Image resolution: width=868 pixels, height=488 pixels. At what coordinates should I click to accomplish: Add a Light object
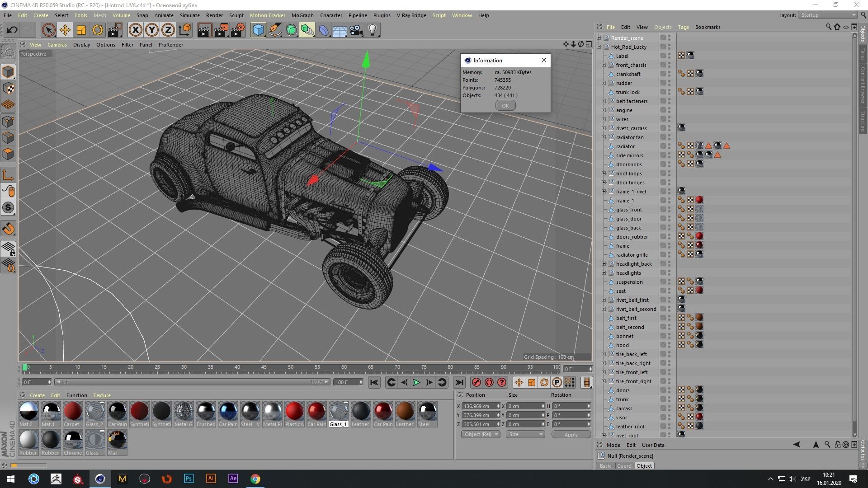coord(373,30)
